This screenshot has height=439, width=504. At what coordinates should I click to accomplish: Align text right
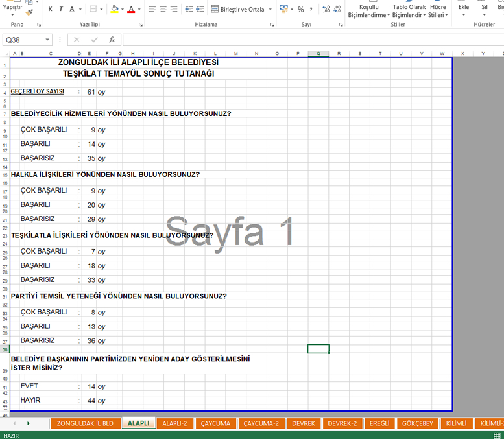[174, 9]
